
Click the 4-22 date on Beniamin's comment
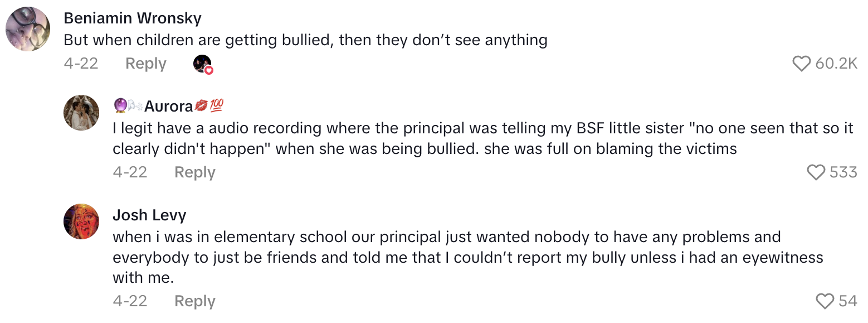click(x=81, y=64)
